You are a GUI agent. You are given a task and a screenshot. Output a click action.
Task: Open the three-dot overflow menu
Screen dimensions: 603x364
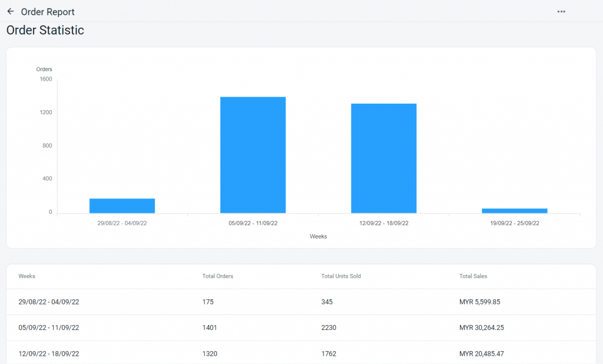pyautogui.click(x=561, y=11)
